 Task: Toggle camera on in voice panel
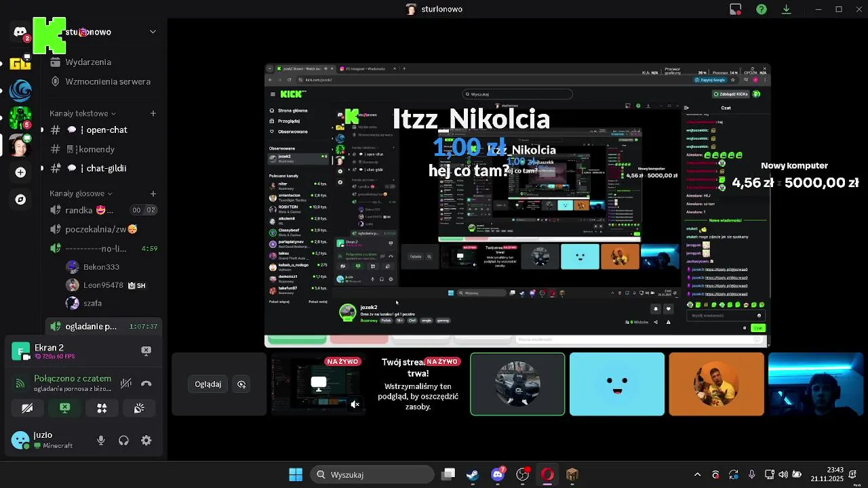tap(27, 408)
